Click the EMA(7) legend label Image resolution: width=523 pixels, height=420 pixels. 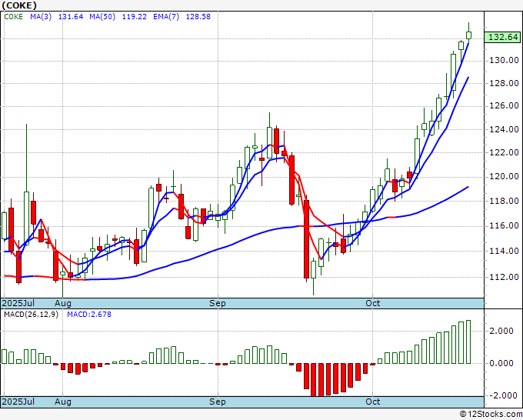tap(166, 17)
